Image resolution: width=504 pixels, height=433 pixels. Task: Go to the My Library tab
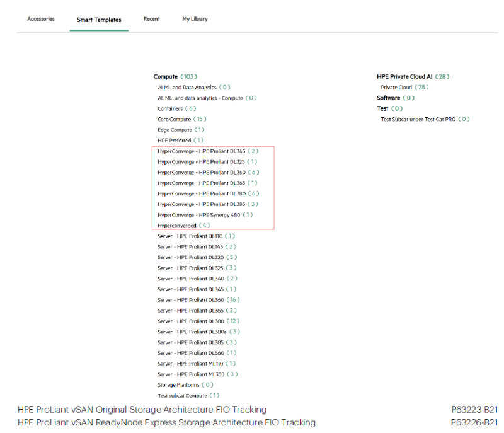pos(195,19)
